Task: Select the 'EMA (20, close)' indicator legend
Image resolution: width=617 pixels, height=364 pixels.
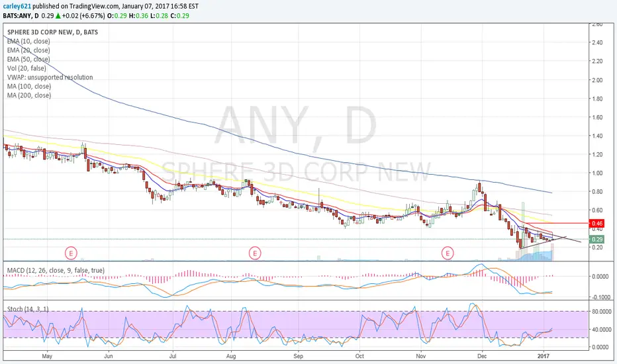Action: pyautogui.click(x=28, y=50)
